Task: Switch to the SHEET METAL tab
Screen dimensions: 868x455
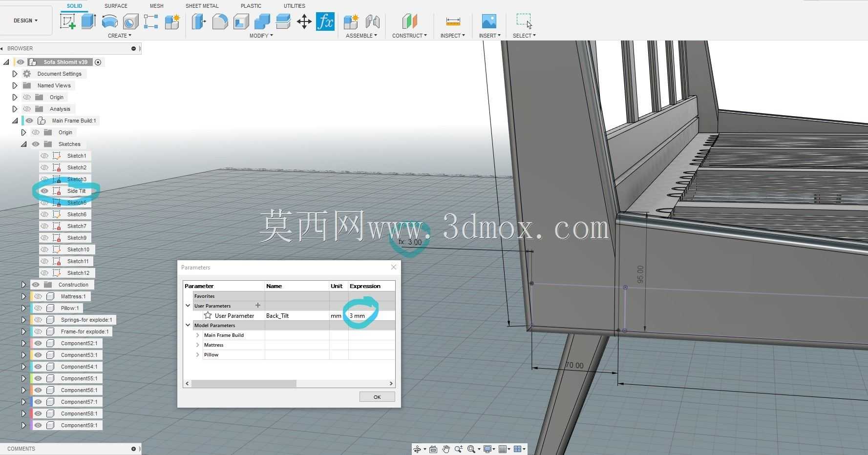Action: coord(202,6)
